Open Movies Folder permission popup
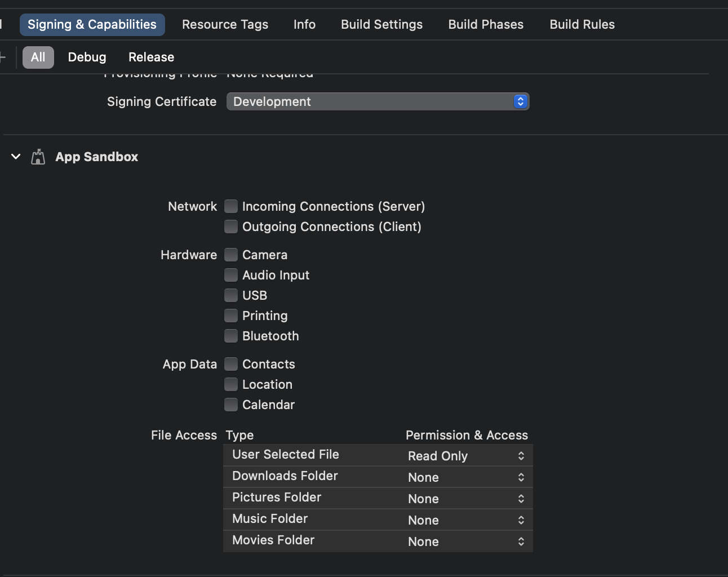Screen dimensions: 728x577 tap(467, 542)
